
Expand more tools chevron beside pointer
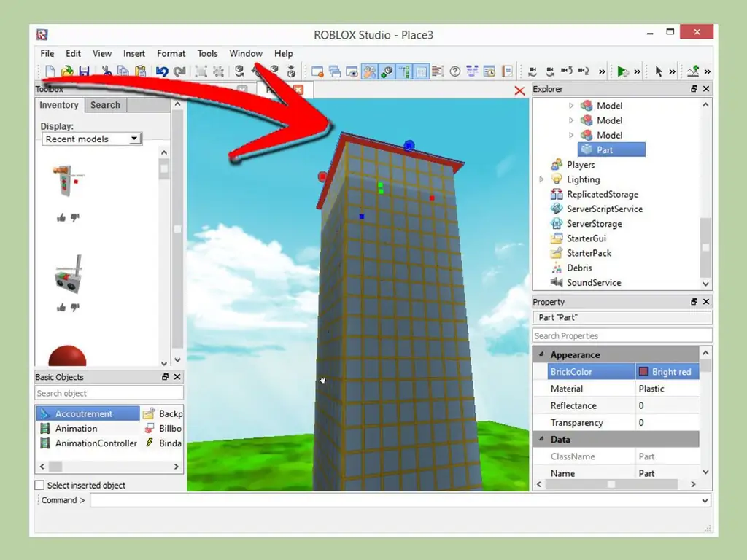pos(672,72)
